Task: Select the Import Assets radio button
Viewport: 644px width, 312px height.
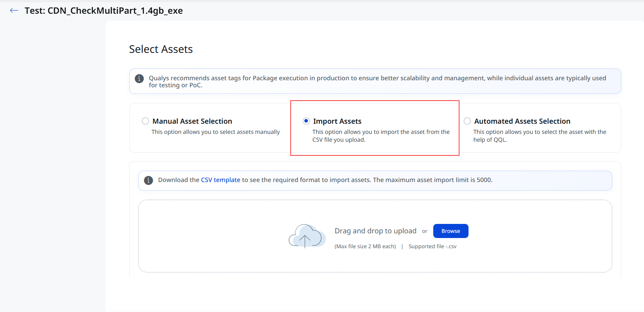Action: tap(306, 121)
